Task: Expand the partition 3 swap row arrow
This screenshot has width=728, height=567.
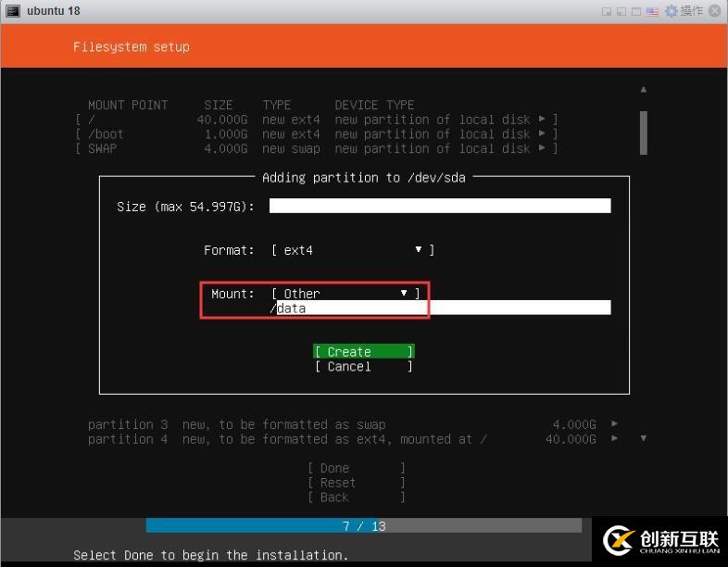Action: 615,423
